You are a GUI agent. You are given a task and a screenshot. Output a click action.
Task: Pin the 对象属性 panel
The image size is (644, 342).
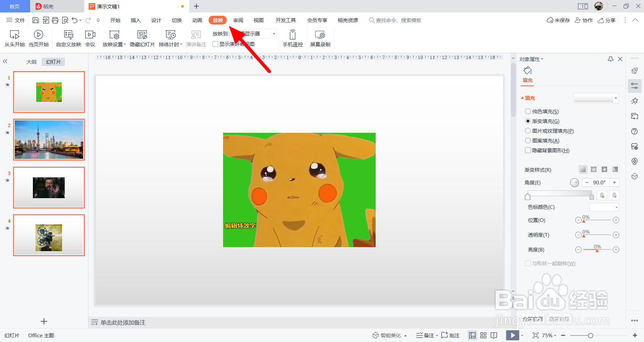[610, 59]
